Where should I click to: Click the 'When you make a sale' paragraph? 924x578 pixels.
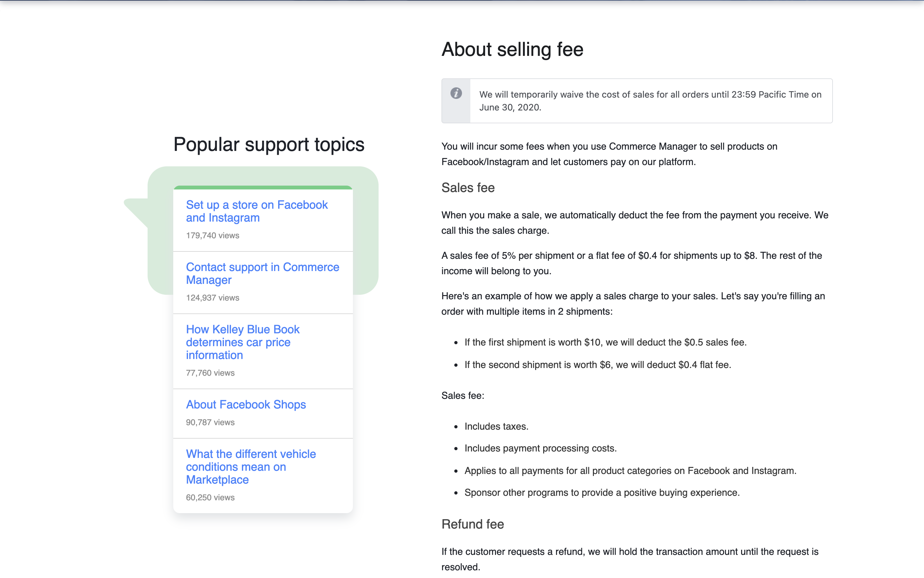[x=635, y=223]
